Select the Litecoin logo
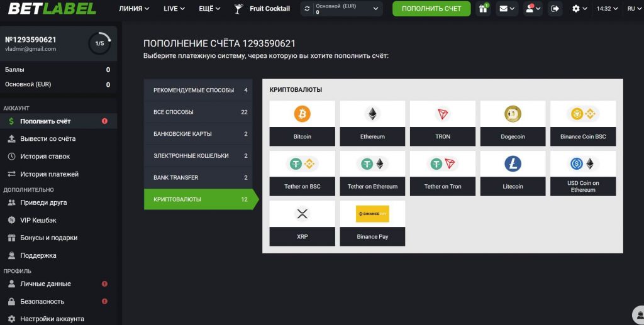Screen dimensions: 644x325 (513, 164)
